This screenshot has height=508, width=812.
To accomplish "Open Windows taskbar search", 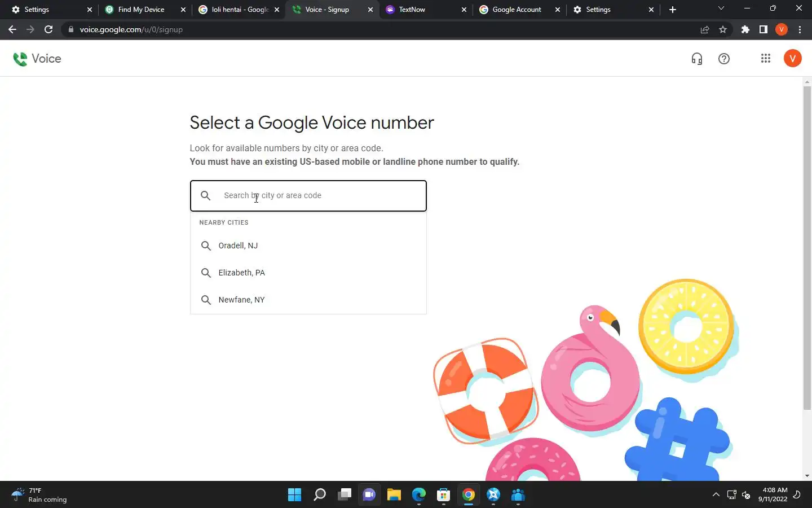I will pos(320,495).
